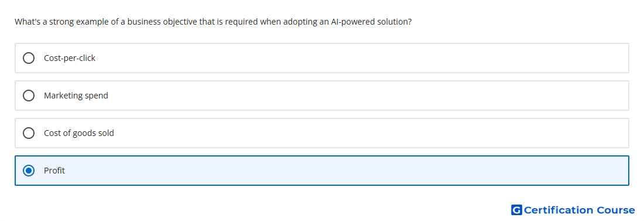Image resolution: width=644 pixels, height=221 pixels.
Task: Click the "Cost of goods sold" label text
Action: [79, 133]
